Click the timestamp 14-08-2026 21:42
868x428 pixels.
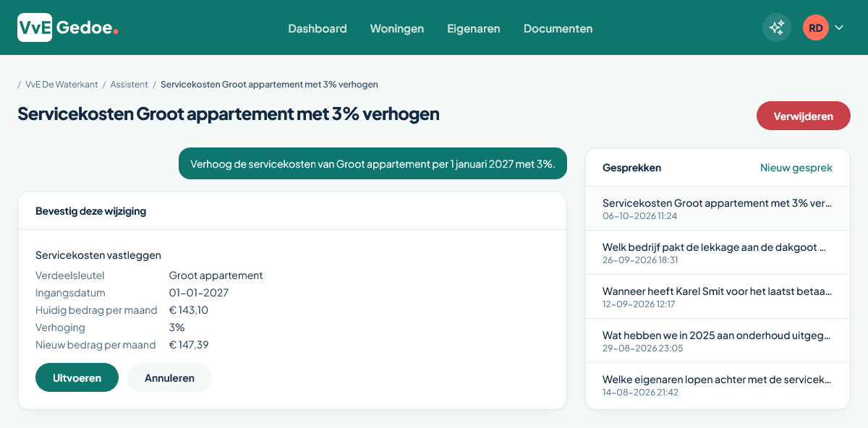pos(640,393)
